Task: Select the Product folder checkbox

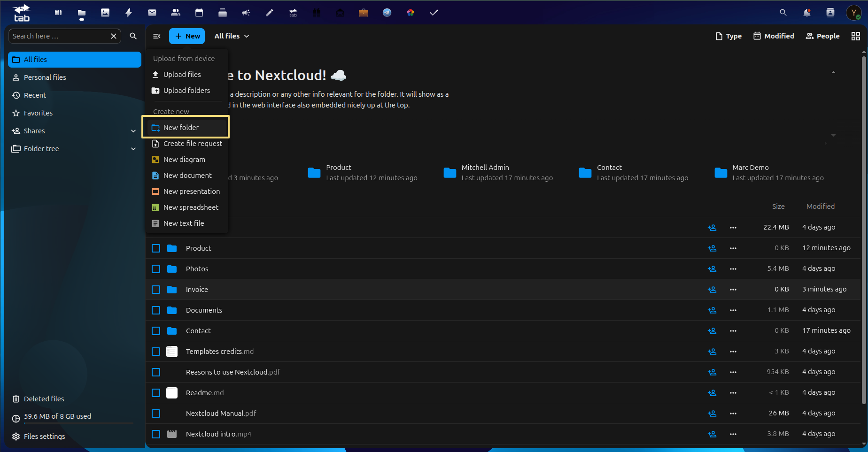Action: [156, 248]
